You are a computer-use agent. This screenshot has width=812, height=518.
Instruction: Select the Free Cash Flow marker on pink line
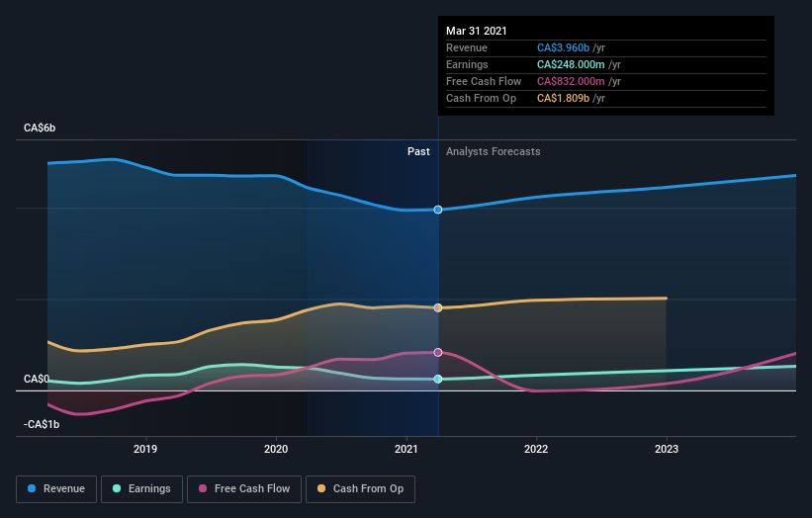438,352
